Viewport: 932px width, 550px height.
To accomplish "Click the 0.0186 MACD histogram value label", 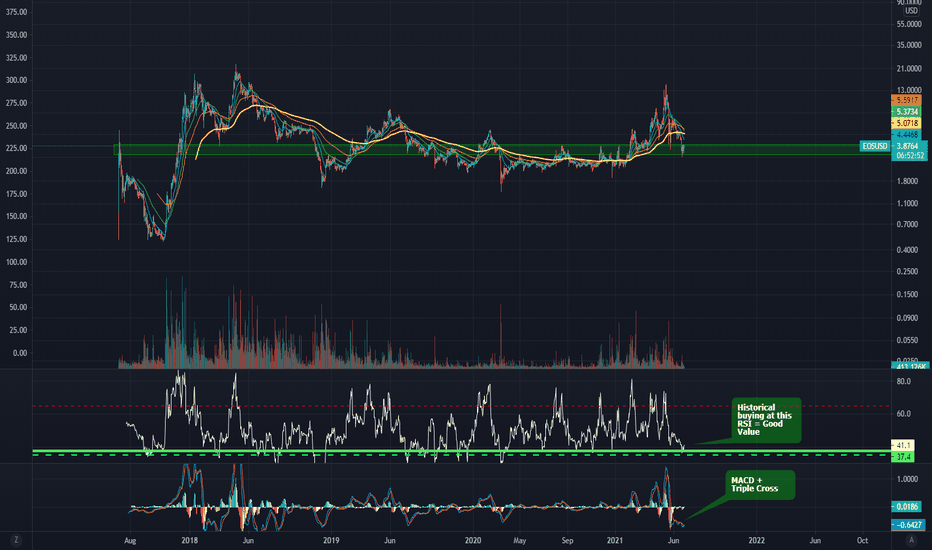I will coord(906,507).
